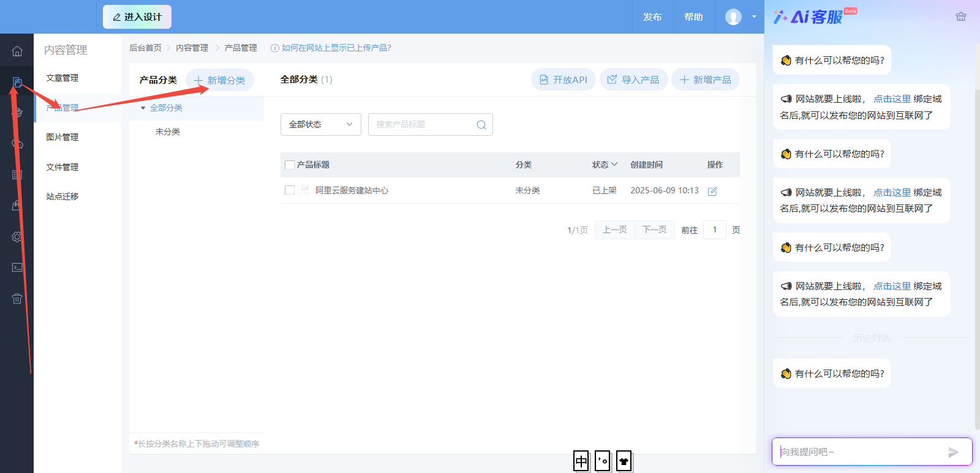Click the user avatar icon in the header
The width and height of the screenshot is (980, 473).
[733, 17]
